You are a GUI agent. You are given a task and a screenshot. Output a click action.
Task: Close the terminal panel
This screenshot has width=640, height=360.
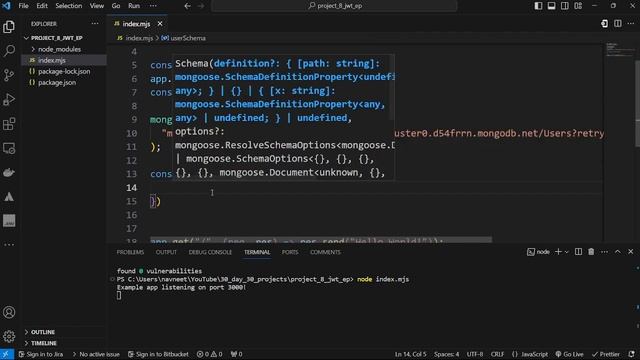[631, 252]
